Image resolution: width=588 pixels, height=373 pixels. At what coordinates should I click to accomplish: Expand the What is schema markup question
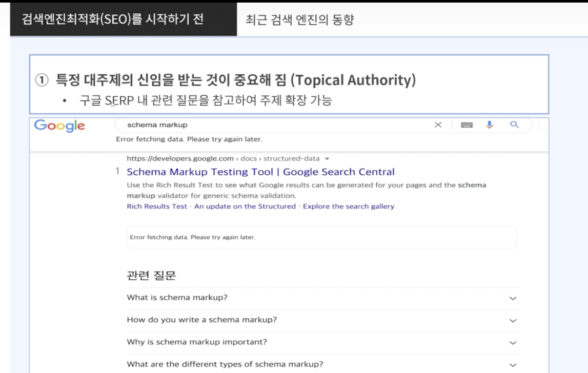[323, 298]
